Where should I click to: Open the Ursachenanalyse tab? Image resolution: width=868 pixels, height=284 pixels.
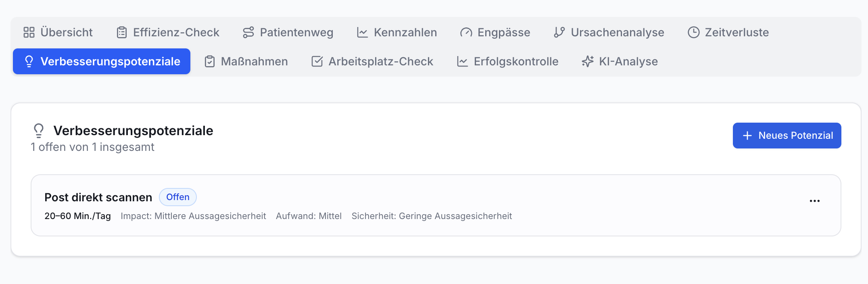(609, 32)
